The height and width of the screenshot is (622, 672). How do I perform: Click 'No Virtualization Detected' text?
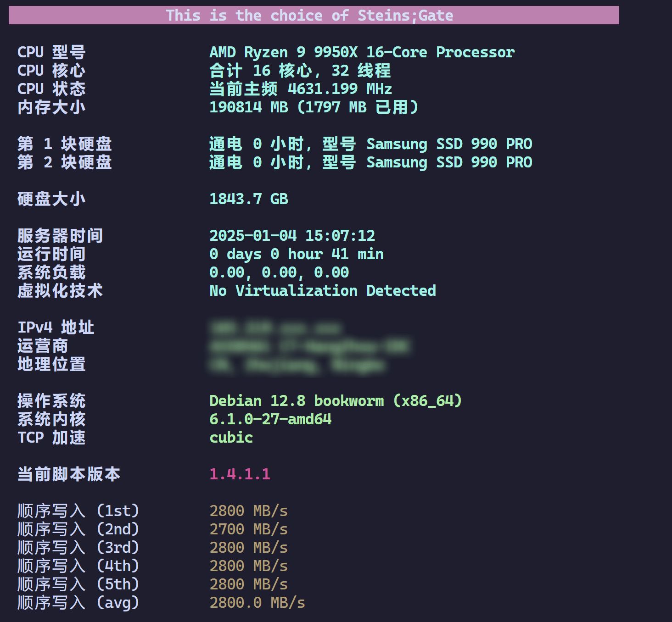pos(322,291)
